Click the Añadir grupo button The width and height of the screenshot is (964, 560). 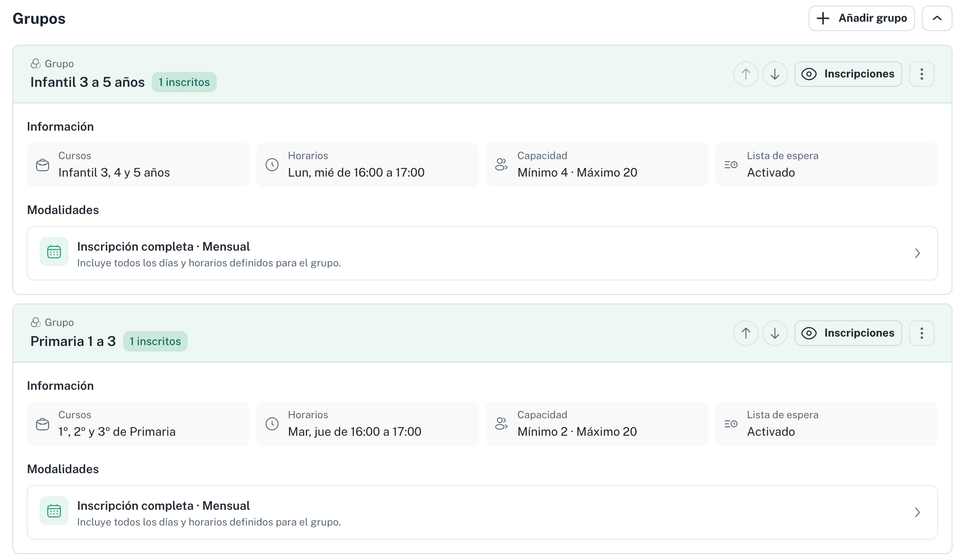click(862, 18)
